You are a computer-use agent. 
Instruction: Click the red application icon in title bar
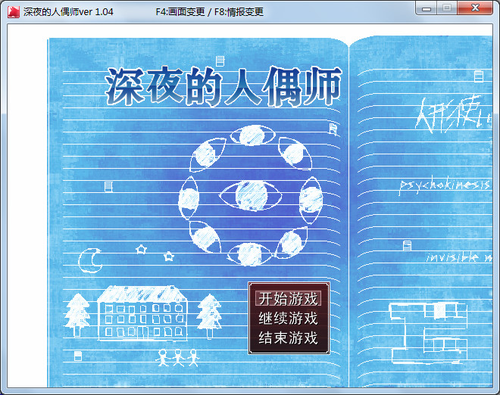click(13, 12)
